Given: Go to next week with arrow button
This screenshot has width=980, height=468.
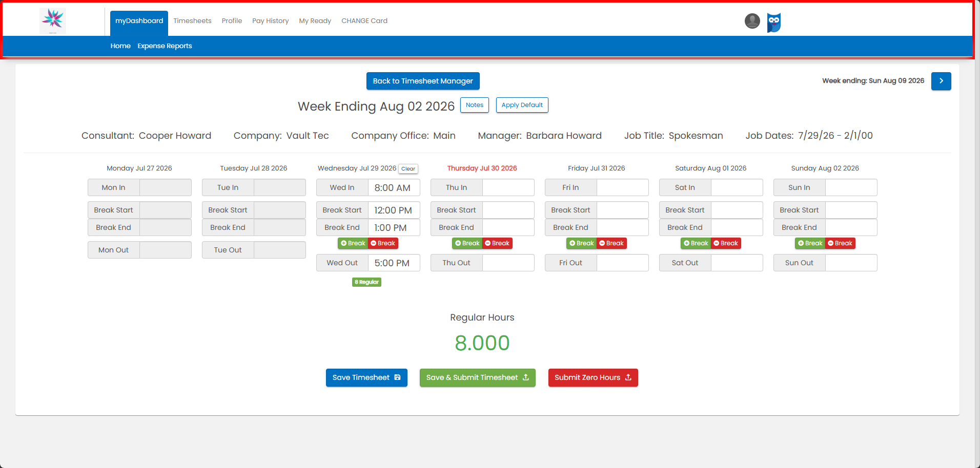Looking at the screenshot, I should point(941,81).
